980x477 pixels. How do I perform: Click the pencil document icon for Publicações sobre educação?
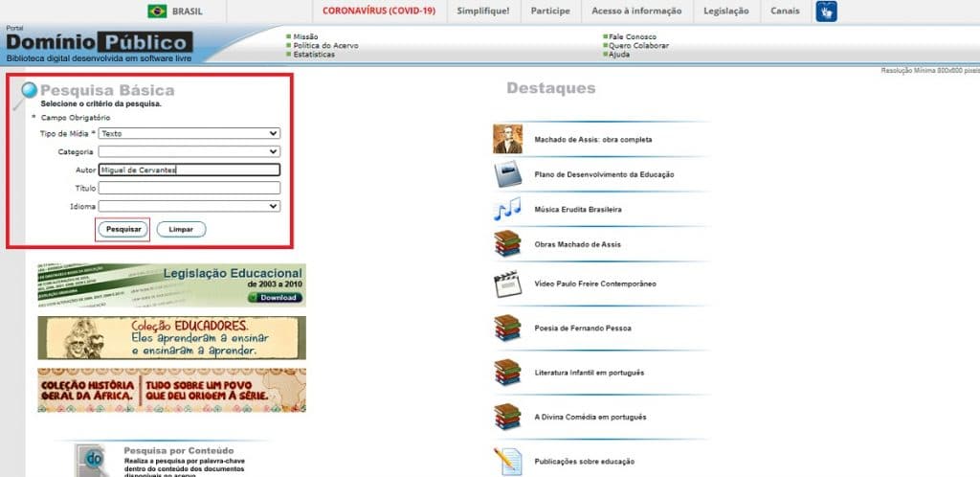pyautogui.click(x=507, y=462)
